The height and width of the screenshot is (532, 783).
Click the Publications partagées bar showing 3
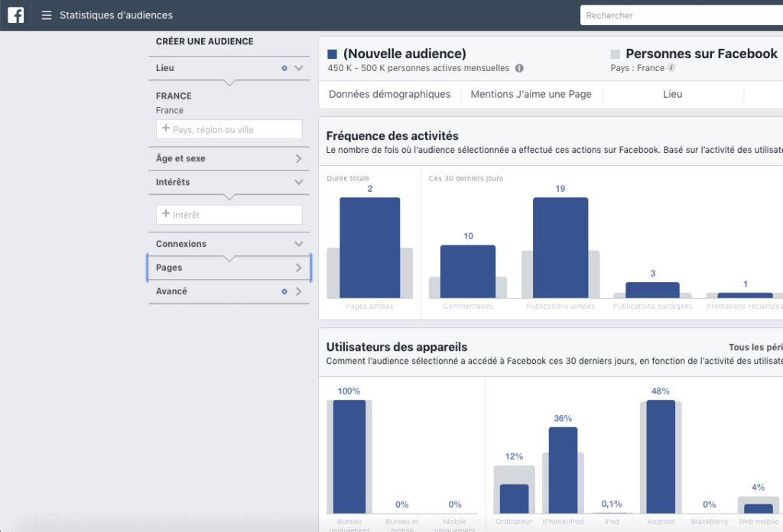point(653,290)
